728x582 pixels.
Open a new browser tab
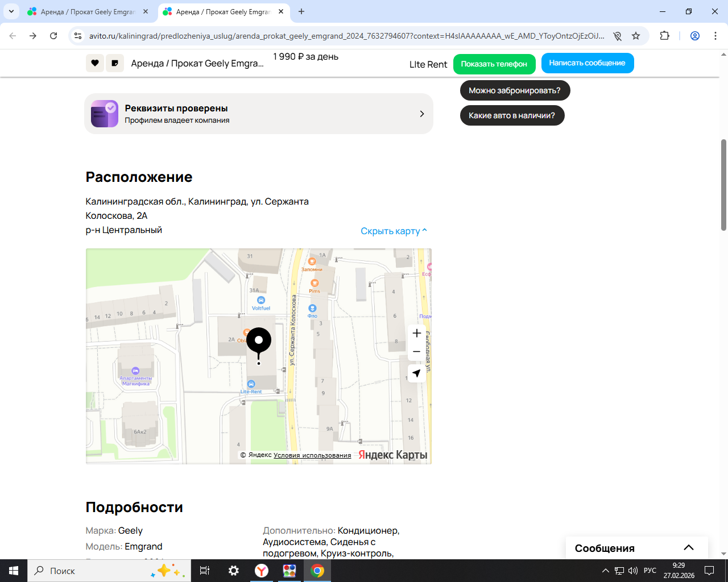pos(301,11)
